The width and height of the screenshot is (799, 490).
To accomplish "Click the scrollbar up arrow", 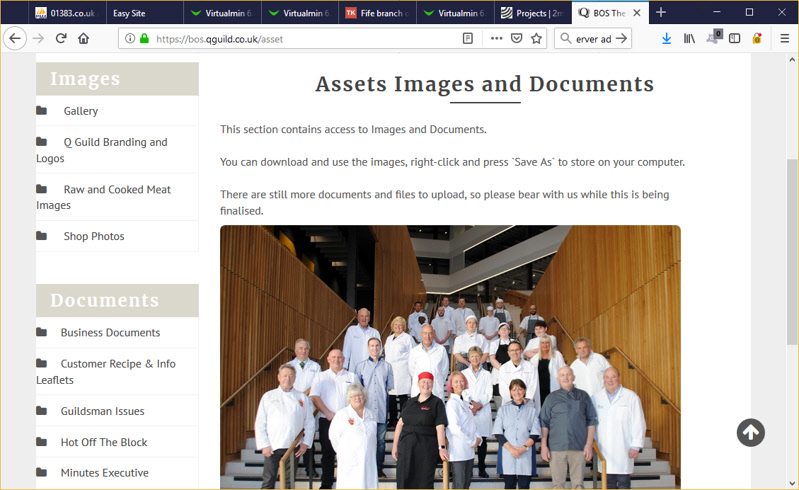I will 792,60.
